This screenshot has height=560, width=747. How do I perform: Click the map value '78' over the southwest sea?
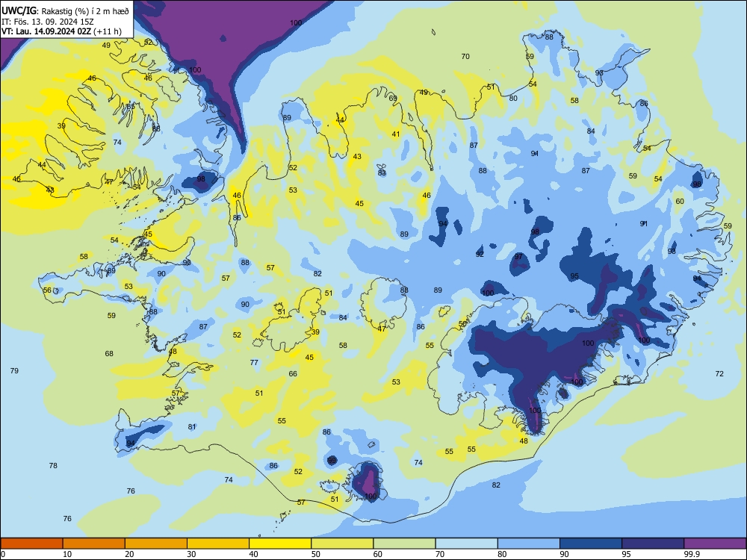click(53, 465)
